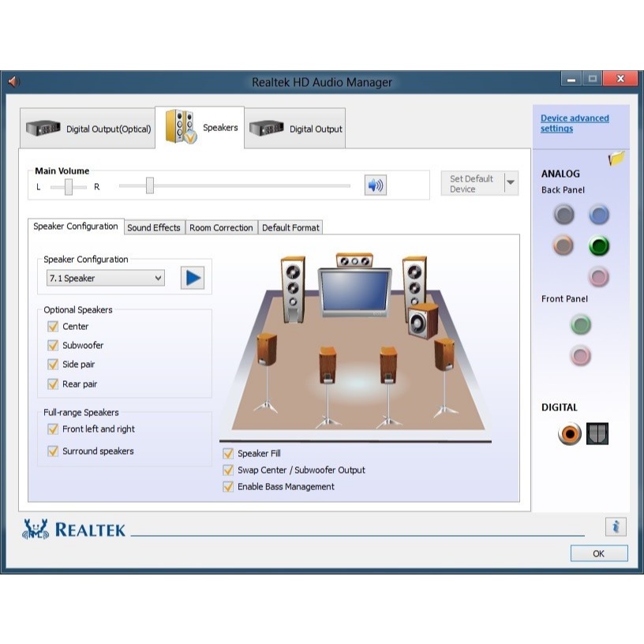The width and height of the screenshot is (644, 644).
Task: Click the mute speaker icon button
Action: tap(375, 185)
